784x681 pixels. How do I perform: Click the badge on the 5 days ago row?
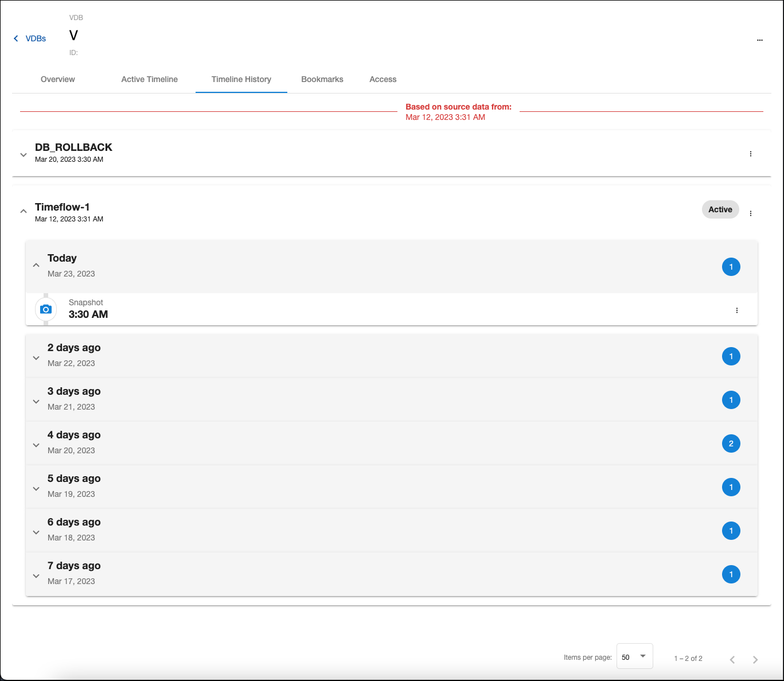pos(731,487)
